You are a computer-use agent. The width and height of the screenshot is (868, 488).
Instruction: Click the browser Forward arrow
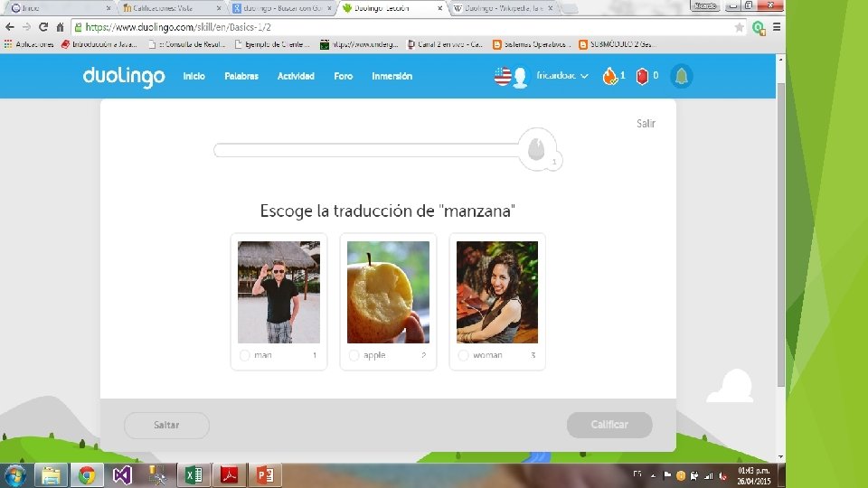(x=26, y=27)
